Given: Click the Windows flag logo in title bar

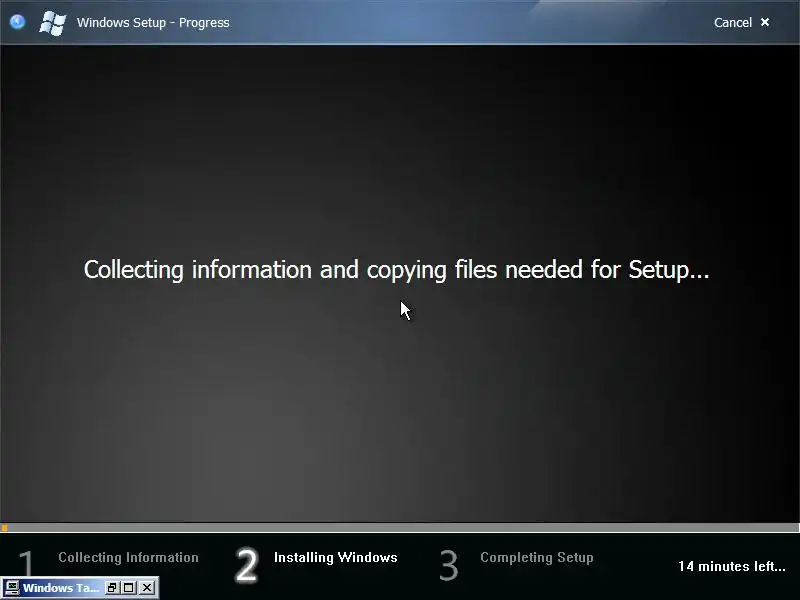Looking at the screenshot, I should click(x=53, y=23).
